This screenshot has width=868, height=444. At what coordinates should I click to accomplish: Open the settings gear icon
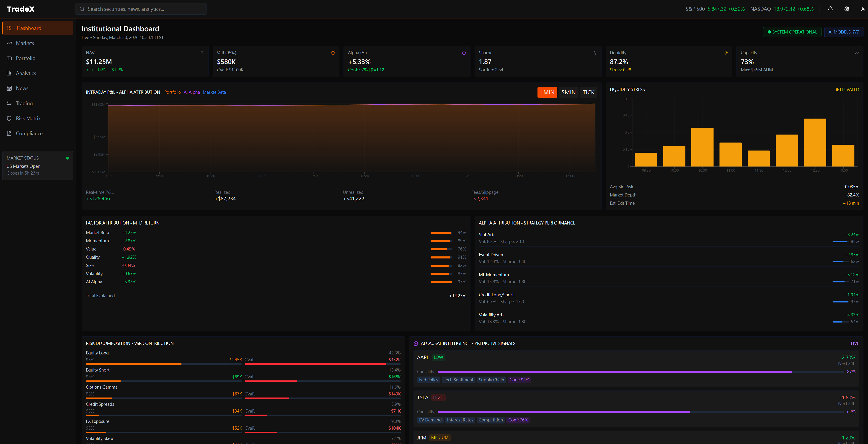847,9
